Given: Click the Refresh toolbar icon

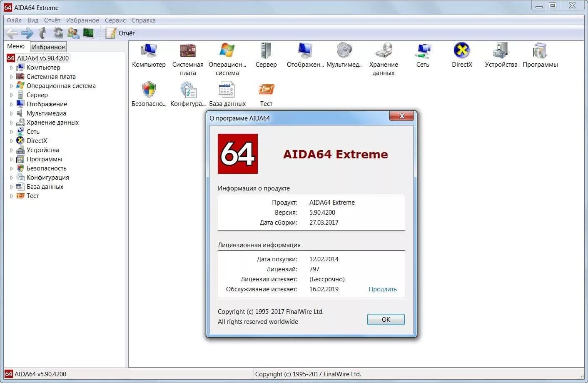Looking at the screenshot, I should click(x=58, y=33).
